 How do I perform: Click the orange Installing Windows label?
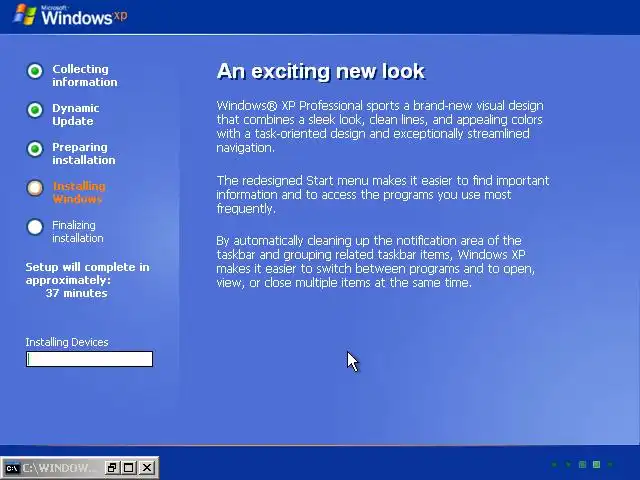pos(79,193)
